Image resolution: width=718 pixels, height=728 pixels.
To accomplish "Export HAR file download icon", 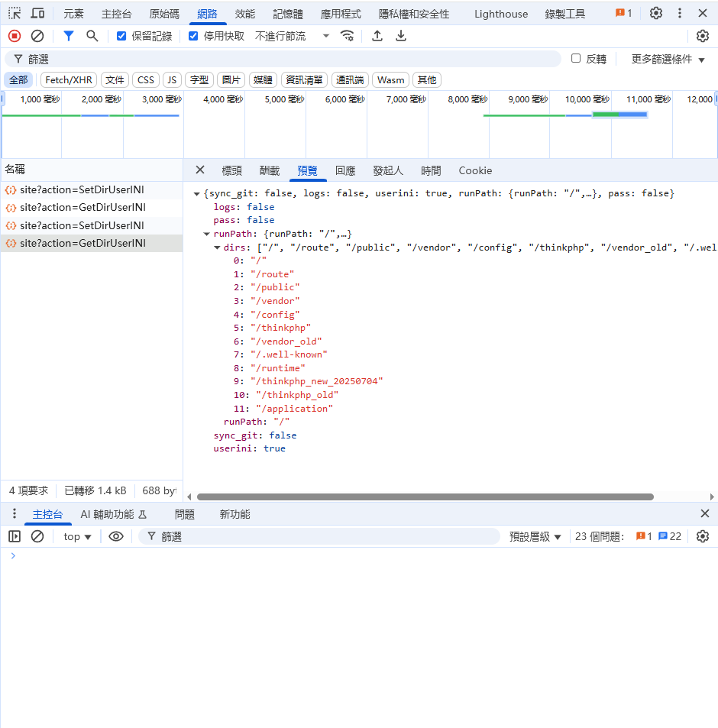I will pos(401,36).
